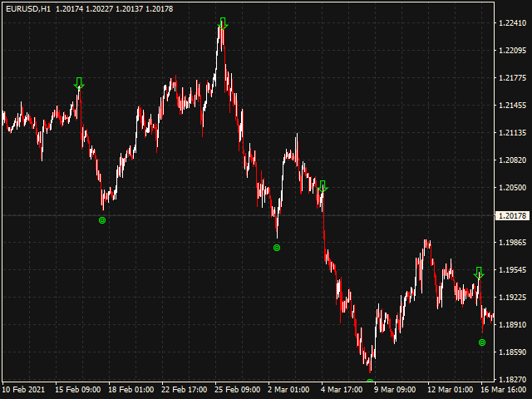Select the green circle marker below the 18 Feb low
This screenshot has height=399, width=532.
pos(102,220)
